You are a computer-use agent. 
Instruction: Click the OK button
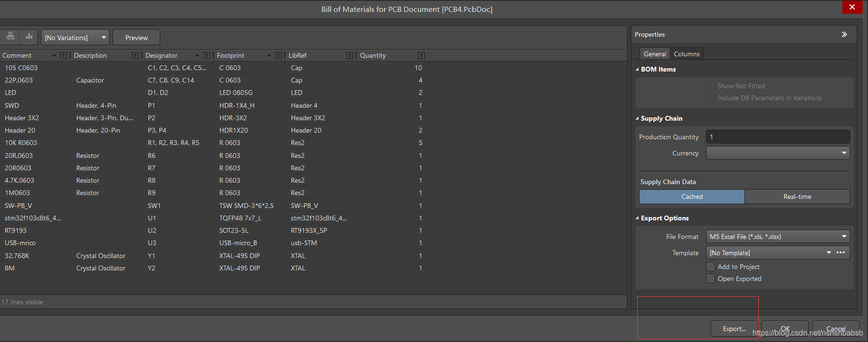click(785, 329)
